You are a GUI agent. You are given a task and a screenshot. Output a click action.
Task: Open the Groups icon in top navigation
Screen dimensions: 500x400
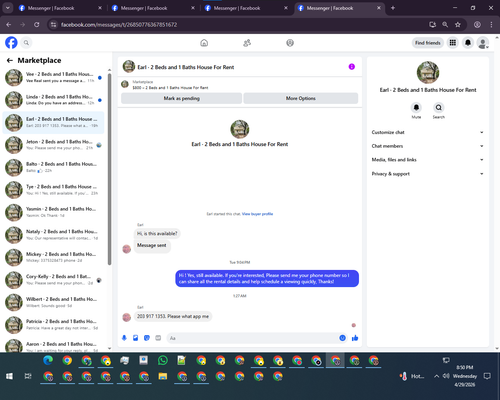(290, 43)
